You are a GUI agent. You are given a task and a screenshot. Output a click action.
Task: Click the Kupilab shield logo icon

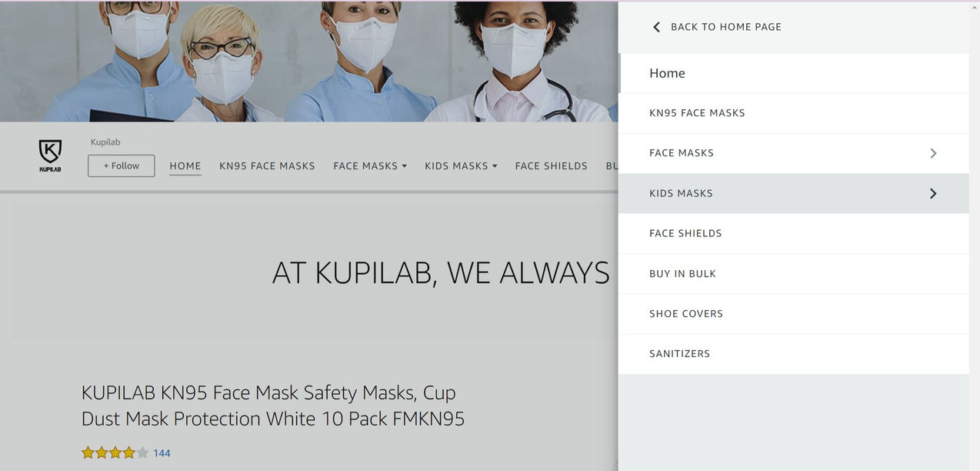click(x=50, y=155)
